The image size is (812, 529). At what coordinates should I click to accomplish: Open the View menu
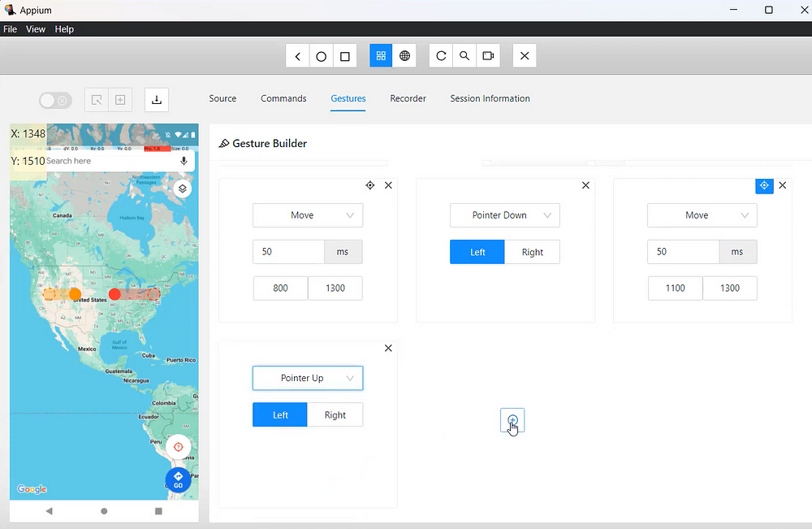pos(36,29)
